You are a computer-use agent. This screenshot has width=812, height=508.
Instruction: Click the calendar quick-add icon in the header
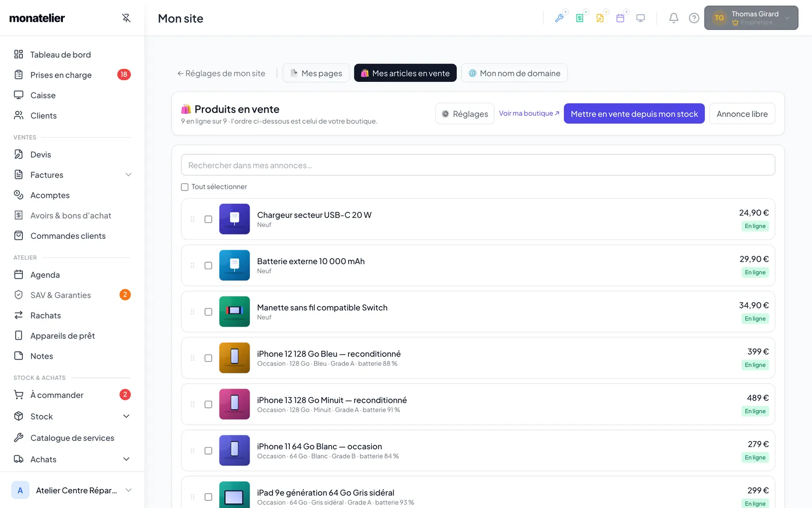coord(620,18)
